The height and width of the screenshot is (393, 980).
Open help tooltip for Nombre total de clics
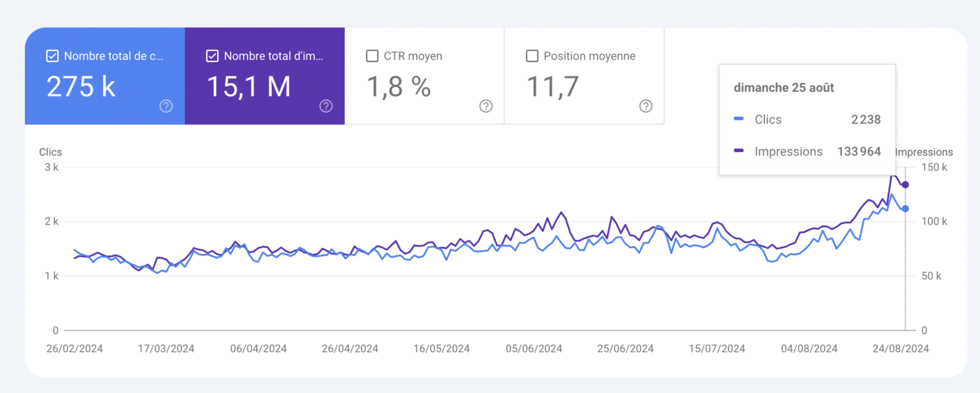(166, 106)
